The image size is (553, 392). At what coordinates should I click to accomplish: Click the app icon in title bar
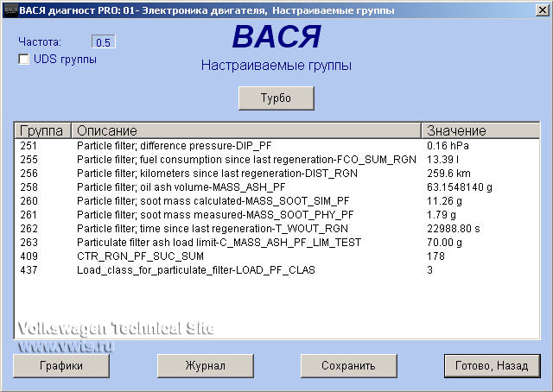(x=10, y=10)
